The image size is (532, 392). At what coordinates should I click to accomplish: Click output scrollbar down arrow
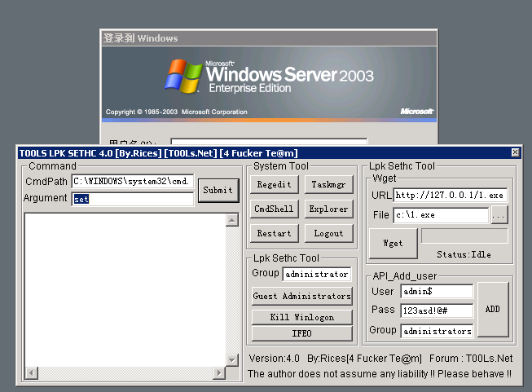pyautogui.click(x=232, y=359)
